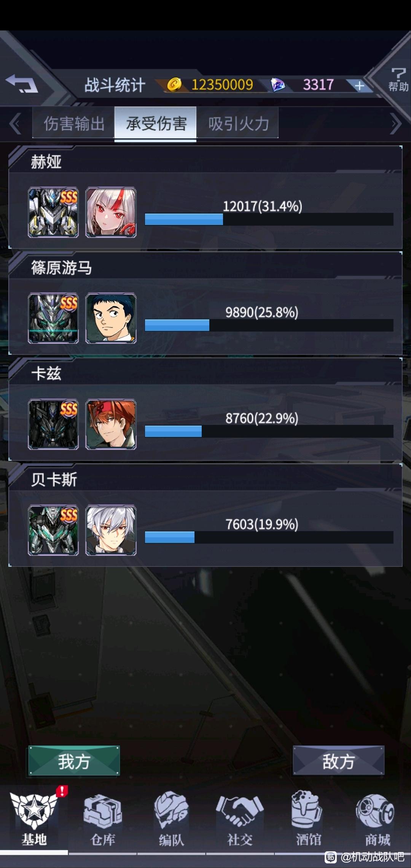Tap 卡兹 damage progress bar
This screenshot has height=868, width=411.
269,431
